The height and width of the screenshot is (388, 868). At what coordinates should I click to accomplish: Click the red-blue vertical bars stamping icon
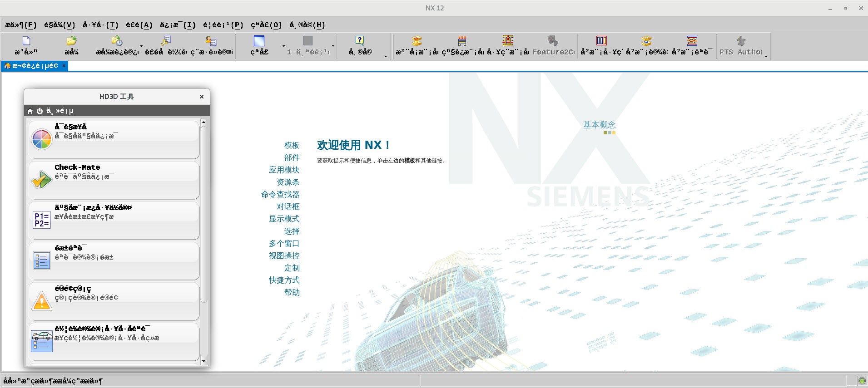[x=601, y=41]
